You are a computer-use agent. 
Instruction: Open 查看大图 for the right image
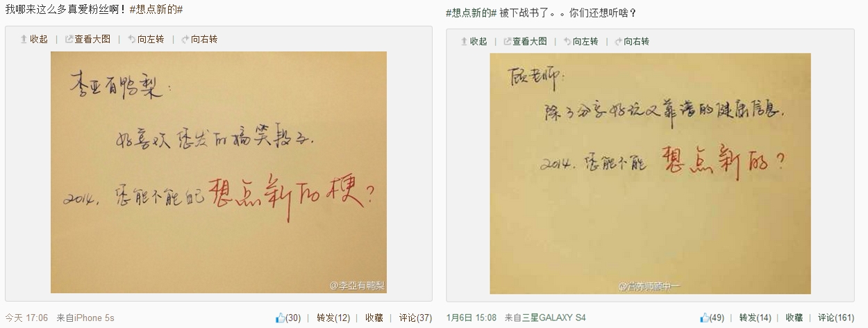click(524, 41)
